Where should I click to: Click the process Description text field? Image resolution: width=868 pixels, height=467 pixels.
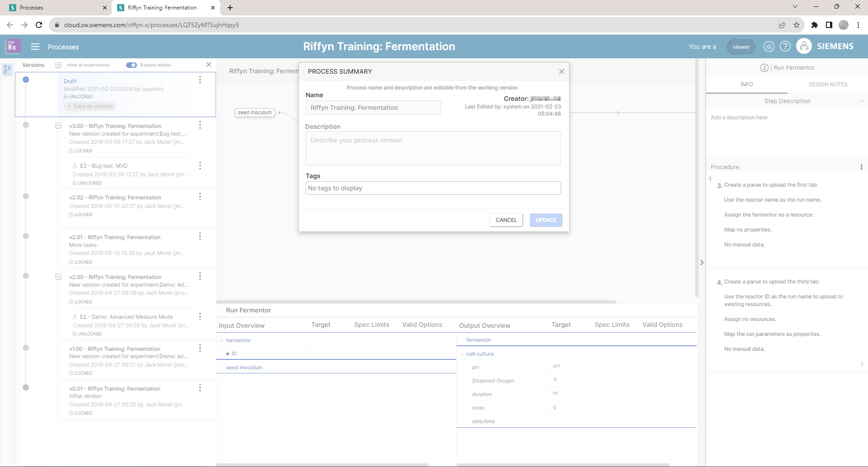click(x=433, y=148)
